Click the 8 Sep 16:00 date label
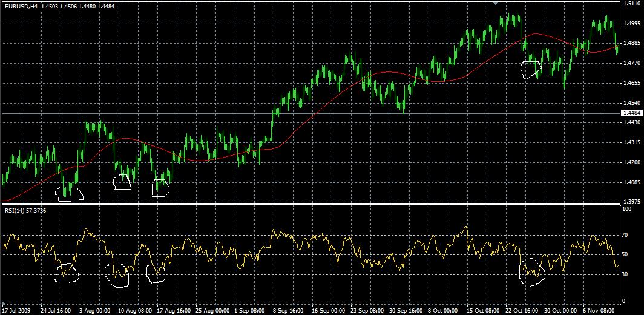 [x=289, y=310]
